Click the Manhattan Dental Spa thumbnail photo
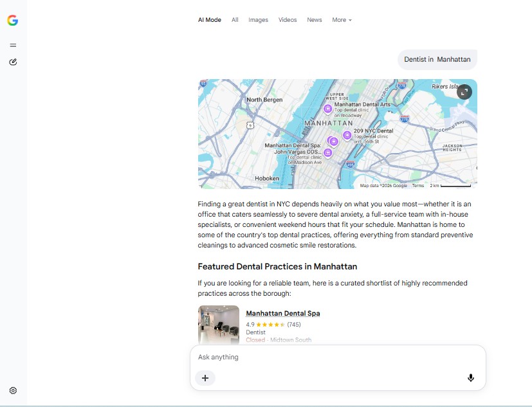532x407 pixels. (219, 325)
